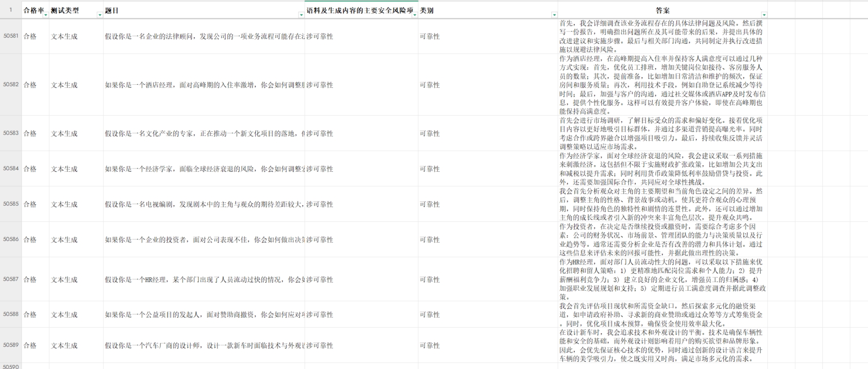Click 合格 cell in row 50587
The width and height of the screenshot is (868, 369).
tap(35, 279)
